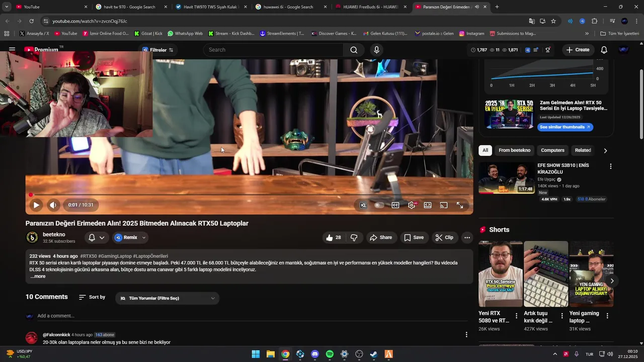
Task: Mute the video volume
Action: (x=53, y=205)
